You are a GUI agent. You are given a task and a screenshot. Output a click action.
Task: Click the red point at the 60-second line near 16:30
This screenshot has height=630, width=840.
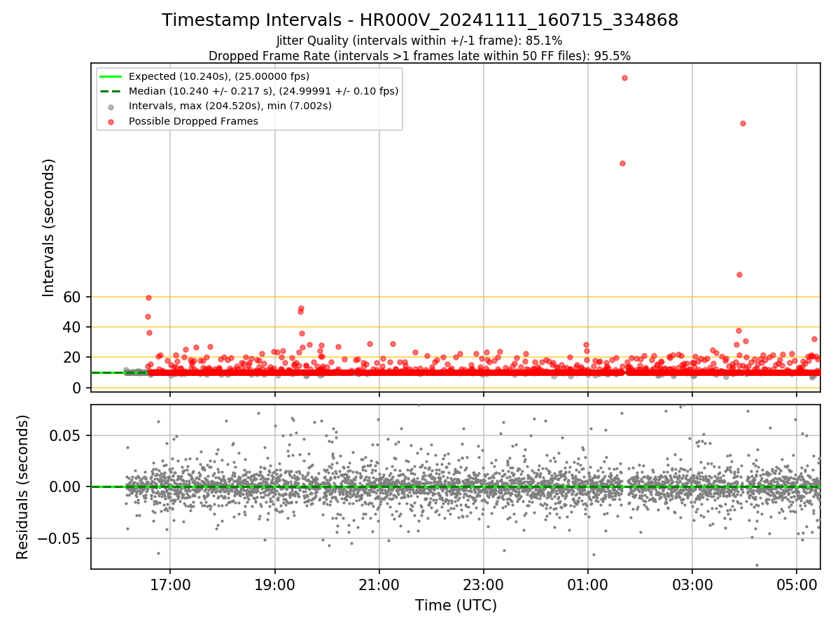click(148, 297)
